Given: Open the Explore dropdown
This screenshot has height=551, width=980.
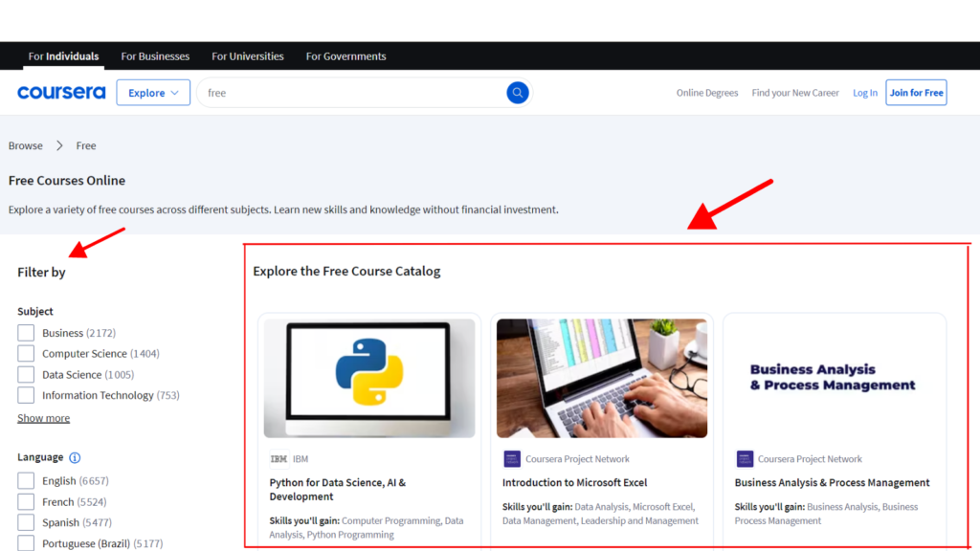Looking at the screenshot, I should coord(153,93).
